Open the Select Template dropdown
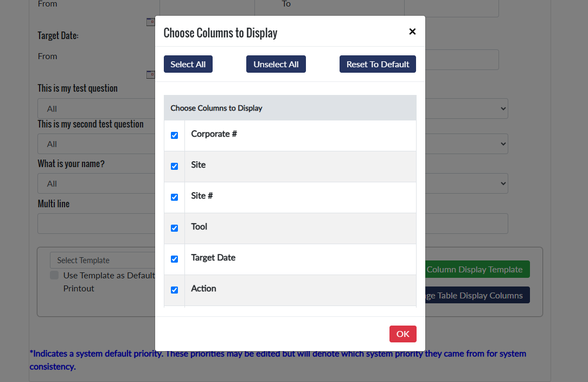The height and width of the screenshot is (382, 588). click(103, 260)
